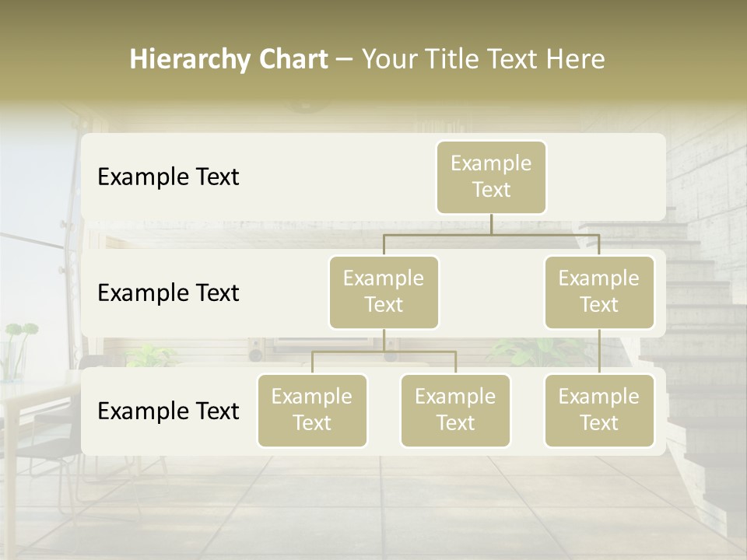Select the leftmost bottom-row Example Text node
The image size is (747, 560).
[x=312, y=411]
